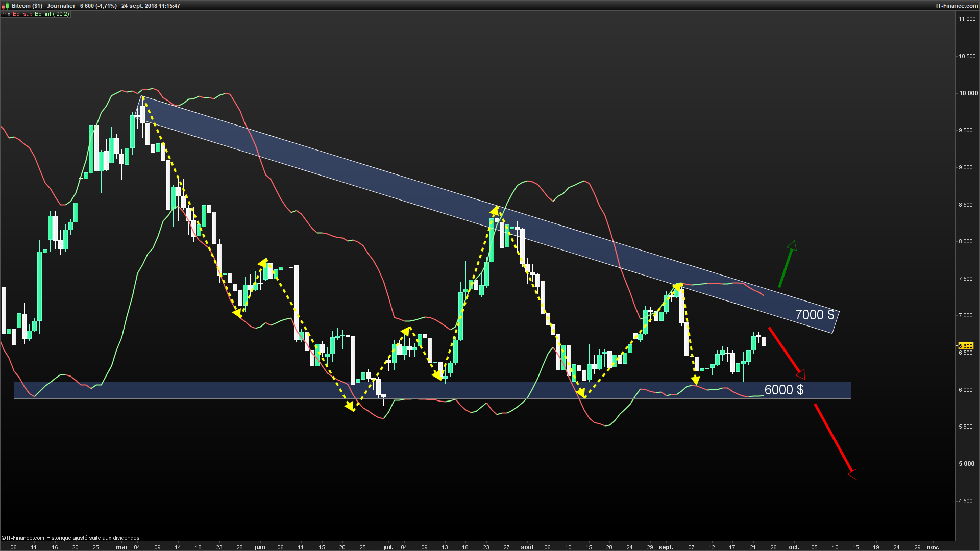Click the Journalier timeframe label
This screenshot has width=980, height=551.
click(61, 6)
